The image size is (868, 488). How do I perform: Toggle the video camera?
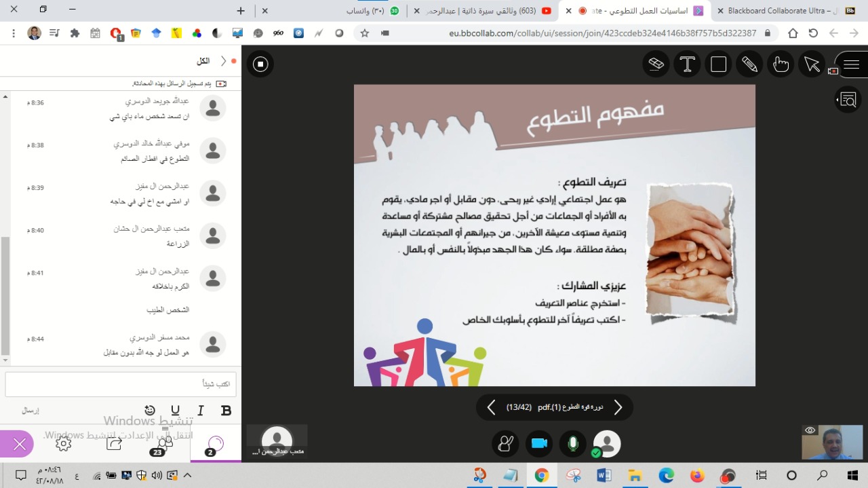point(539,444)
